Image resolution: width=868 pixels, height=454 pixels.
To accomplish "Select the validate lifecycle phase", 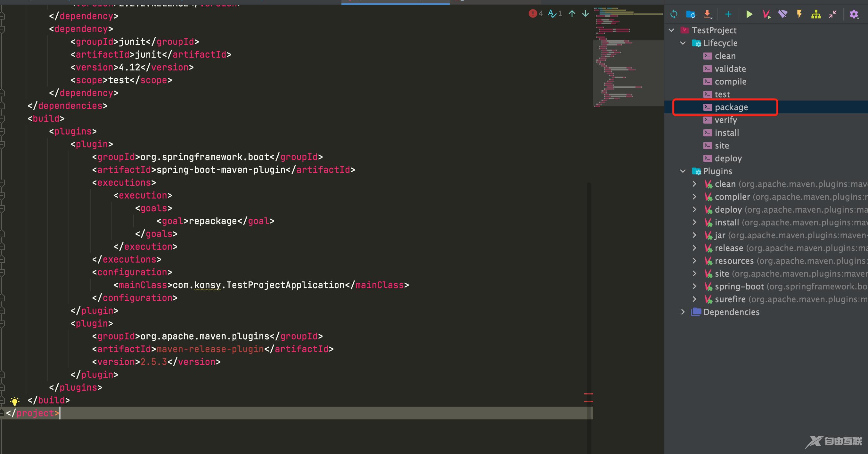I will (730, 69).
